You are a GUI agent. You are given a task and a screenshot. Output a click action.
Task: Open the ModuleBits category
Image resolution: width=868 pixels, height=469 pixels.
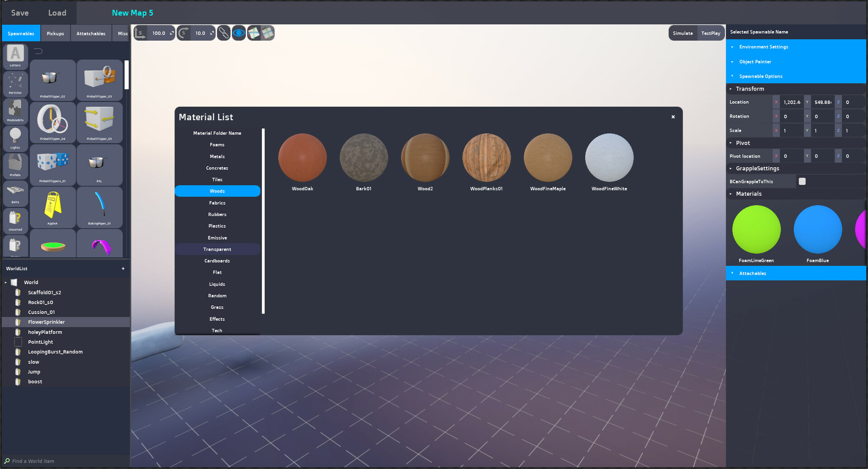pyautogui.click(x=15, y=111)
